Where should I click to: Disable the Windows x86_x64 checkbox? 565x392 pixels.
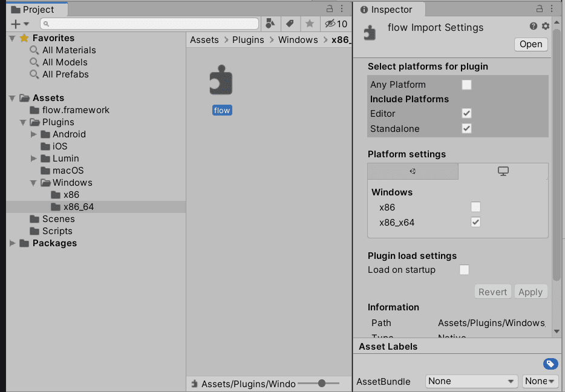(x=475, y=222)
